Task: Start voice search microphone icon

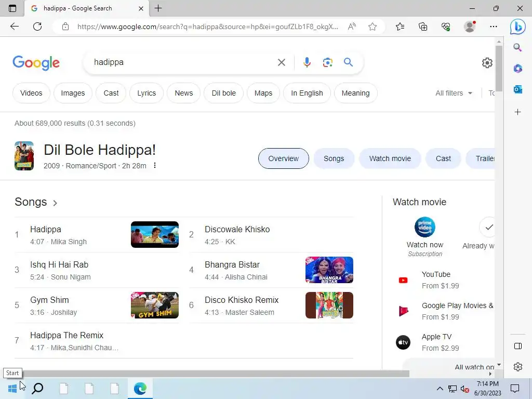Action: pyautogui.click(x=307, y=62)
